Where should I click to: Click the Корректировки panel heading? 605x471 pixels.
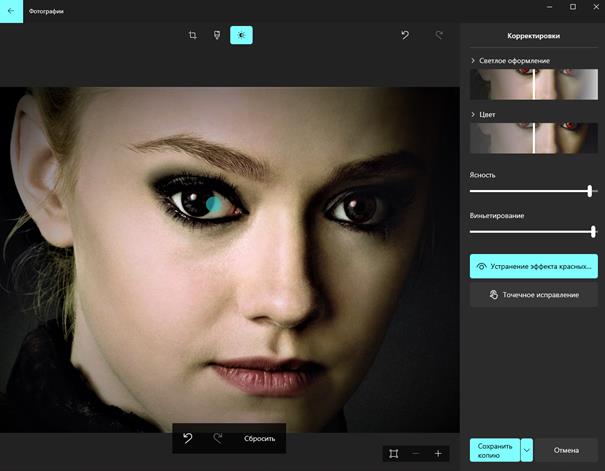pos(534,36)
